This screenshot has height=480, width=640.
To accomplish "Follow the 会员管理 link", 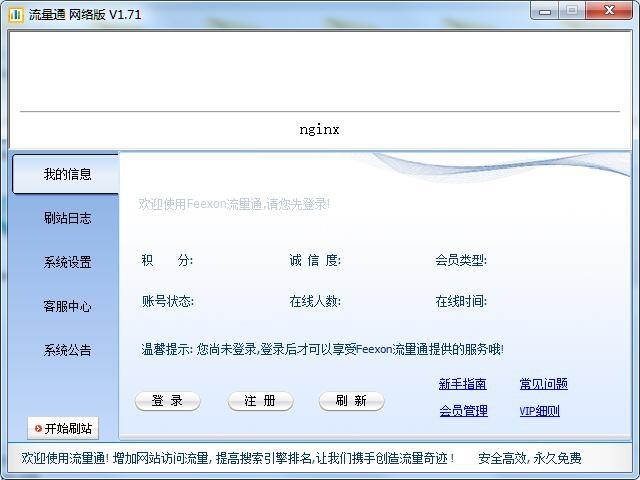I will coord(463,411).
